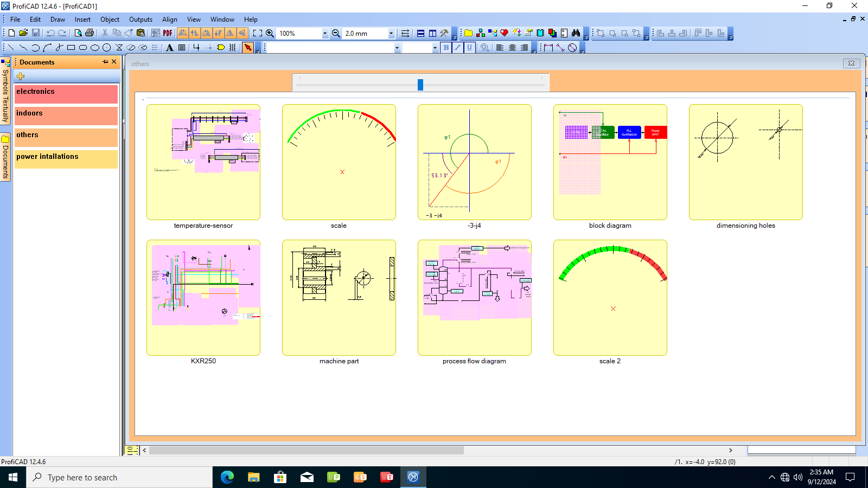Click the center text alignment icon
Image resolution: width=868 pixels, height=488 pixels.
(x=512, y=48)
